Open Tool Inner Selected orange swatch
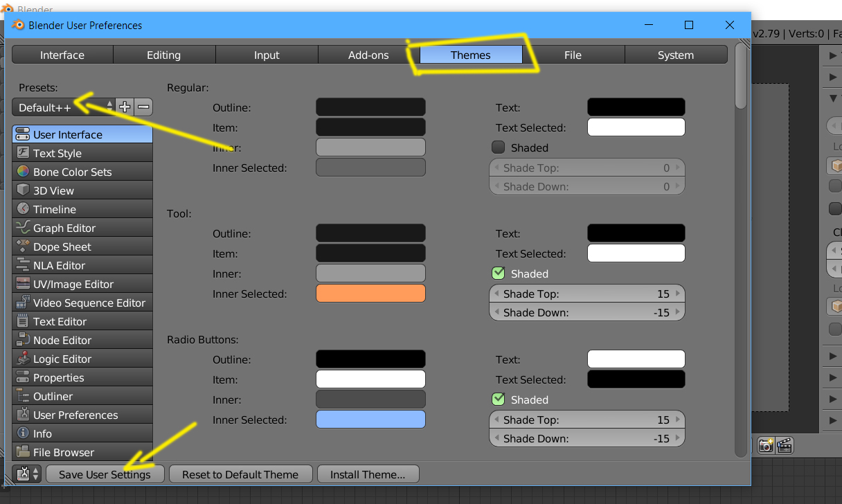The width and height of the screenshot is (842, 504). 370,293
